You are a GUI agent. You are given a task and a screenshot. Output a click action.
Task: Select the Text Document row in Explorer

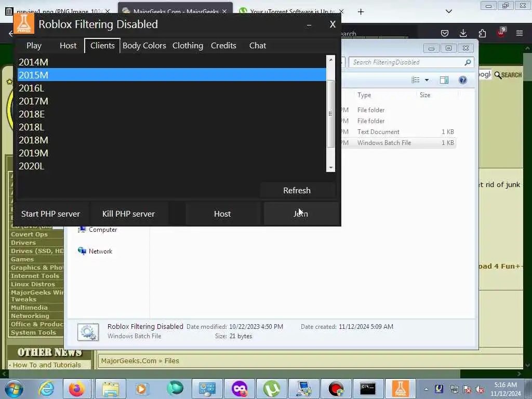(397, 131)
